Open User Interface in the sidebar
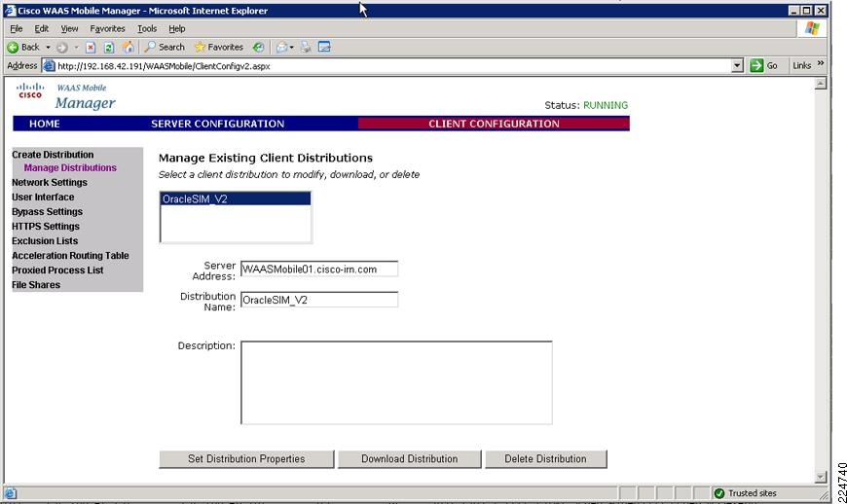847x504 pixels. (x=43, y=197)
